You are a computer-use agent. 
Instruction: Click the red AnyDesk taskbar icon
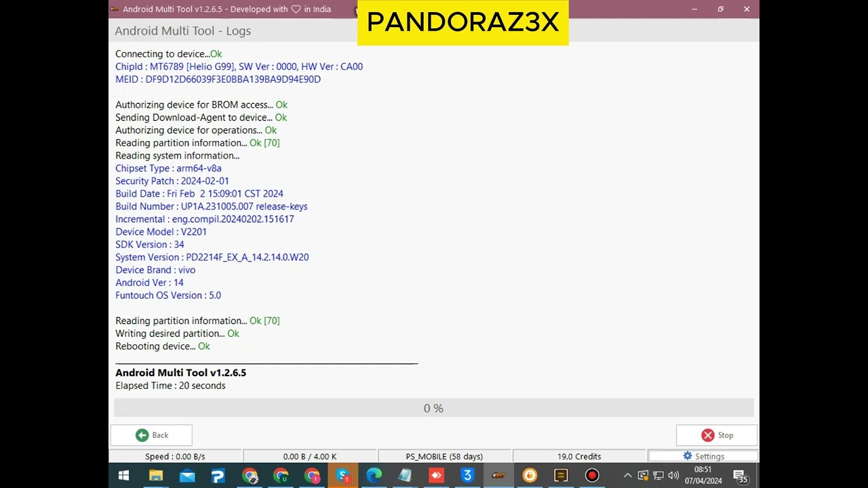(436, 476)
